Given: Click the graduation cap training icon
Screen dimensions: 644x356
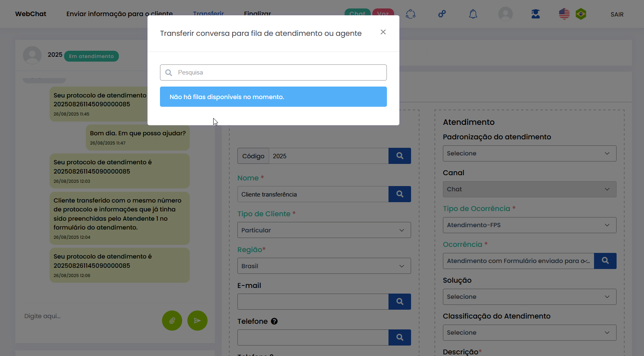Looking at the screenshot, I should (535, 14).
